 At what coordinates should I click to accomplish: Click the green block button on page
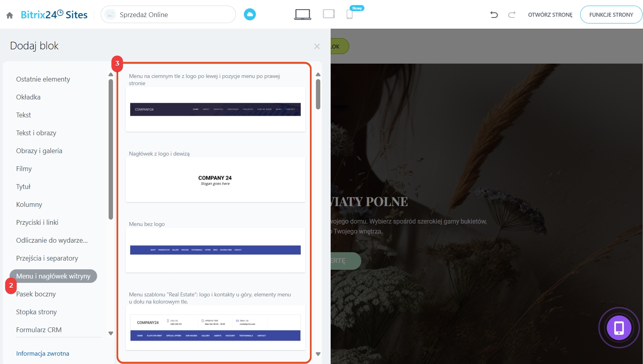click(339, 46)
